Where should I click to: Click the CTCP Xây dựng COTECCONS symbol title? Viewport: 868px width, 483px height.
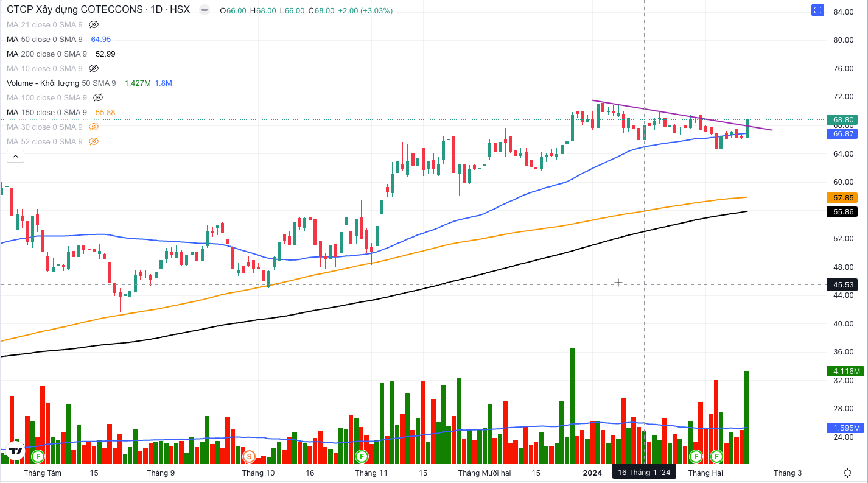point(75,10)
